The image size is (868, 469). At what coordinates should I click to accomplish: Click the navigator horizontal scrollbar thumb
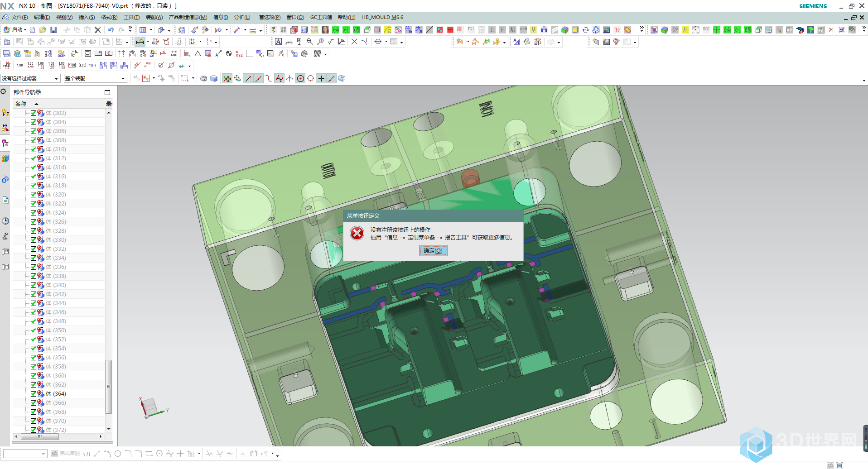coord(40,437)
